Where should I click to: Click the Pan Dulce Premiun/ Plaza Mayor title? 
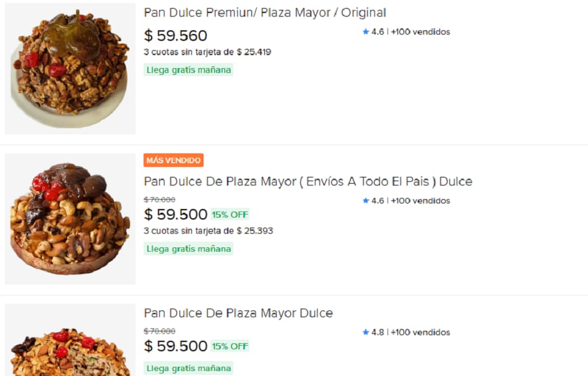click(265, 12)
